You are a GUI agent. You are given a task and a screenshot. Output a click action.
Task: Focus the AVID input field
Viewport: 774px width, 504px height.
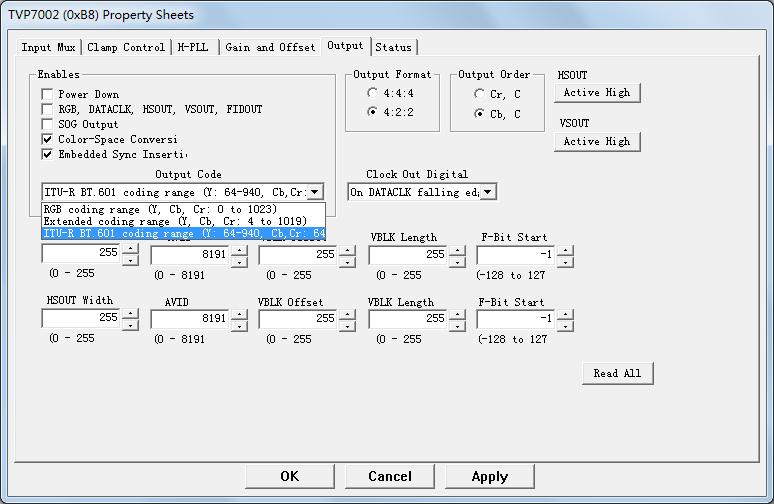pyautogui.click(x=191, y=319)
